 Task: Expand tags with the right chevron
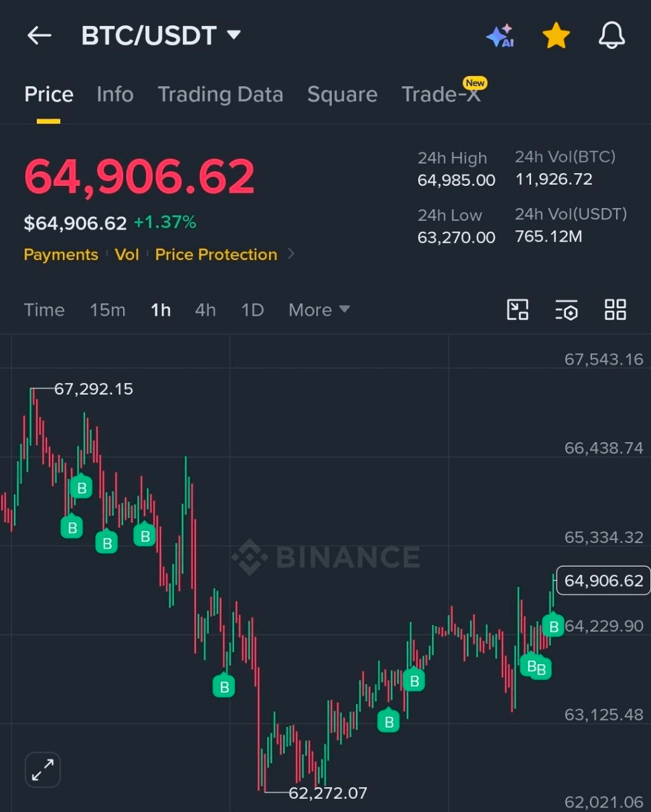[x=291, y=254]
